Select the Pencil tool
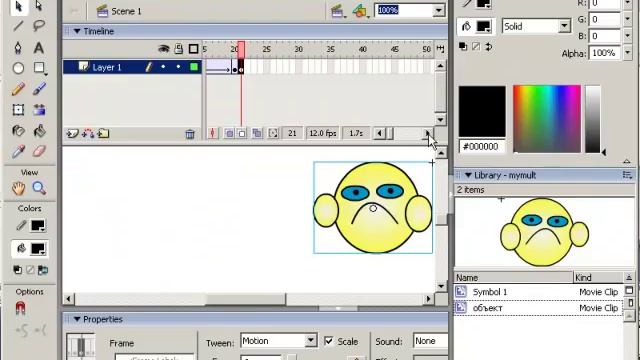The image size is (640, 360). coord(18,89)
